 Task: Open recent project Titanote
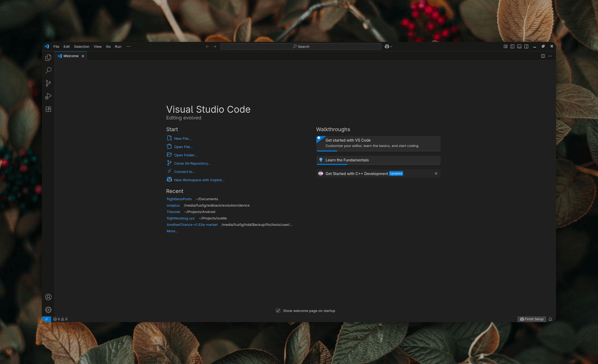173,212
